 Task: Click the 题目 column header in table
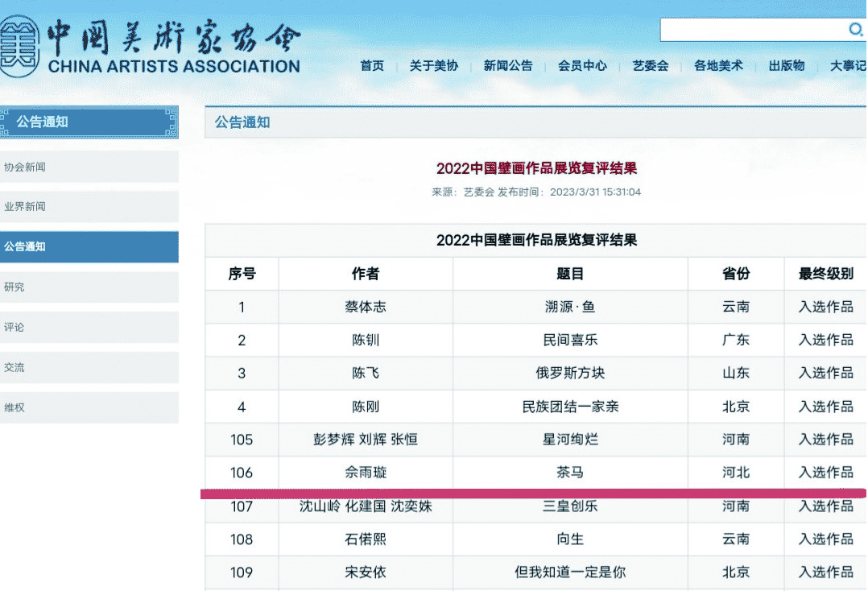pyautogui.click(x=569, y=274)
